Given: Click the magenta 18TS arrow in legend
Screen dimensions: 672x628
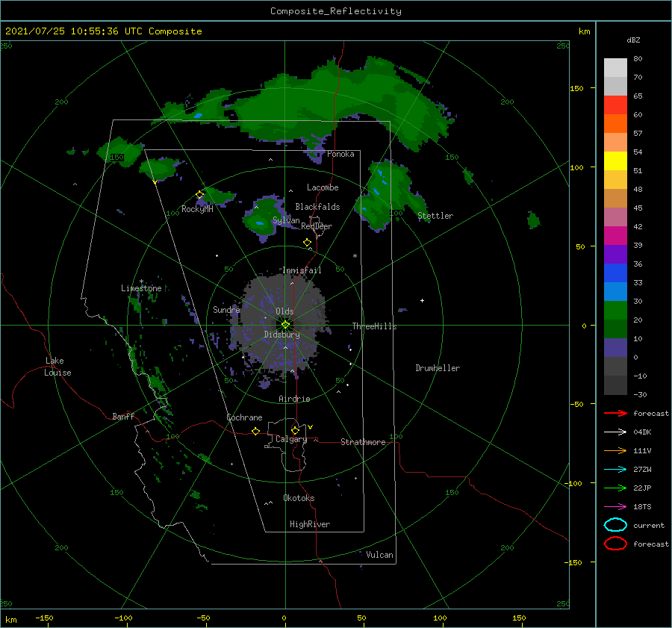Looking at the screenshot, I should point(615,507).
